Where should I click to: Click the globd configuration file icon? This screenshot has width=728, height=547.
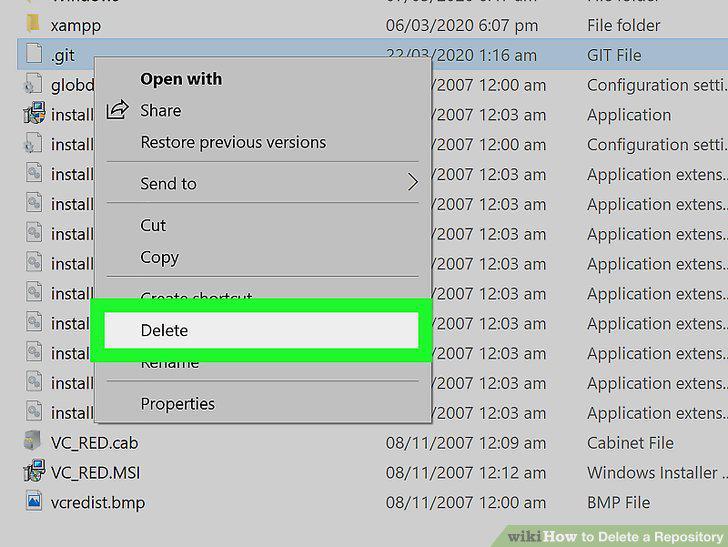(33, 84)
